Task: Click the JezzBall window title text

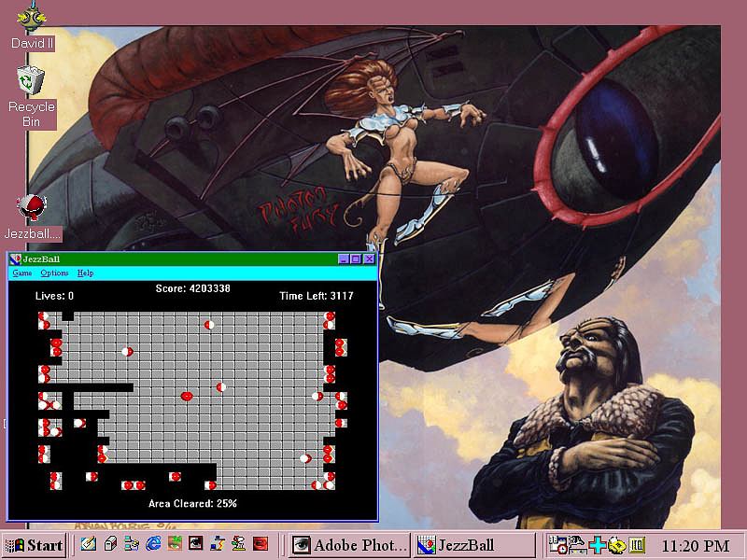Action: tap(41, 259)
